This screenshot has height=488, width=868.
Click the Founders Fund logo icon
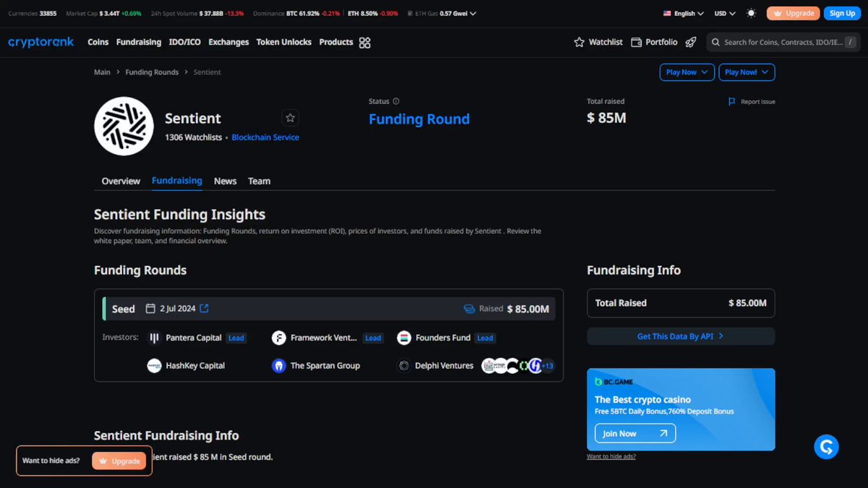pos(404,338)
